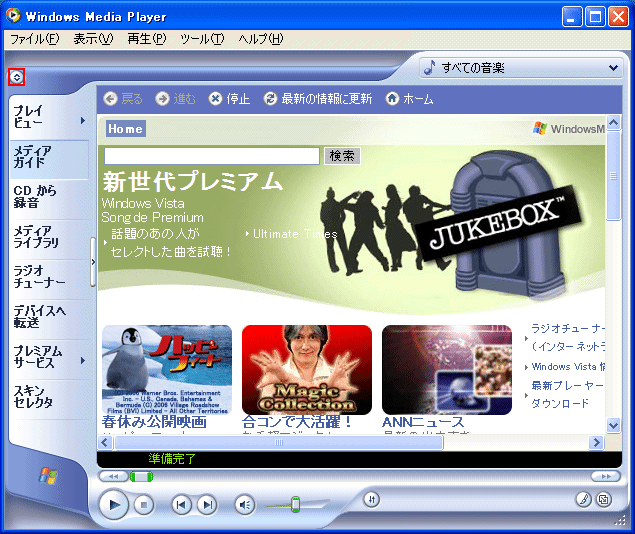Toggle the menu bar auto-hide button
This screenshot has height=534, width=635.
(x=17, y=77)
